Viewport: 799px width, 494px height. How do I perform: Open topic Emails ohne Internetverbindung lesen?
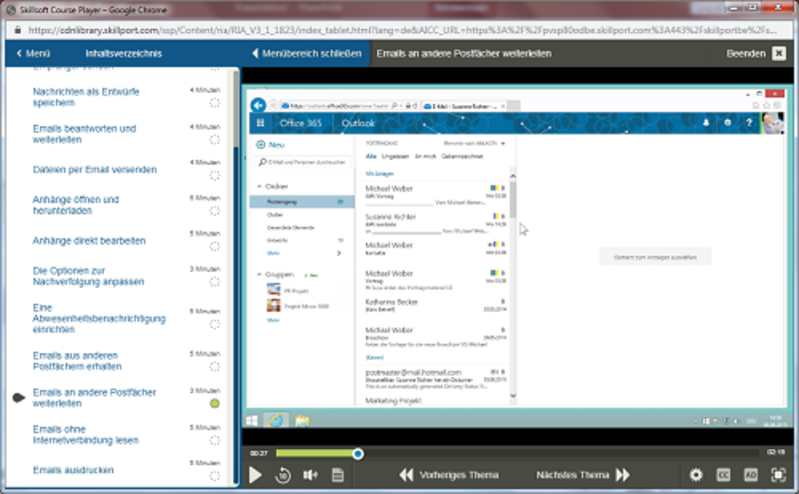[85, 434]
